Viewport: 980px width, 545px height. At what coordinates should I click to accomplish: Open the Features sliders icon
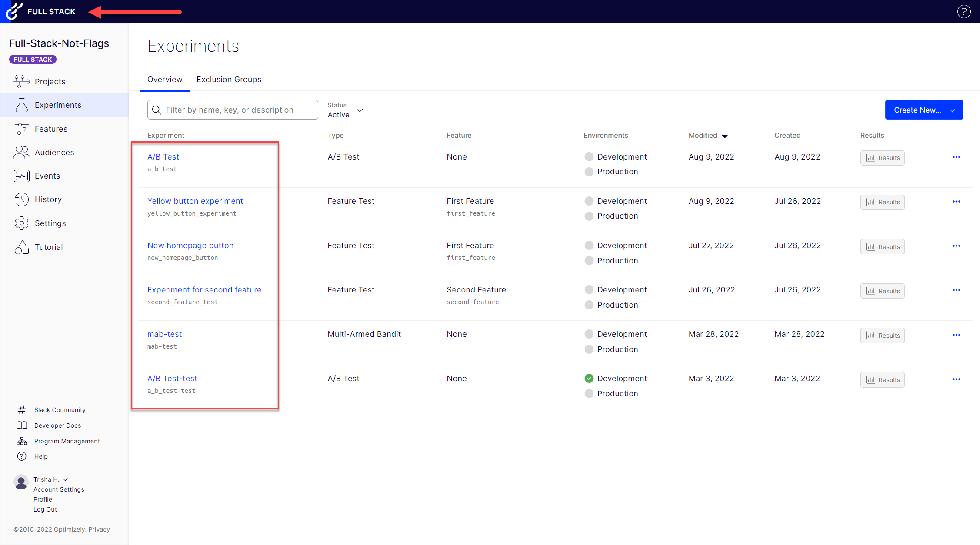(x=21, y=129)
